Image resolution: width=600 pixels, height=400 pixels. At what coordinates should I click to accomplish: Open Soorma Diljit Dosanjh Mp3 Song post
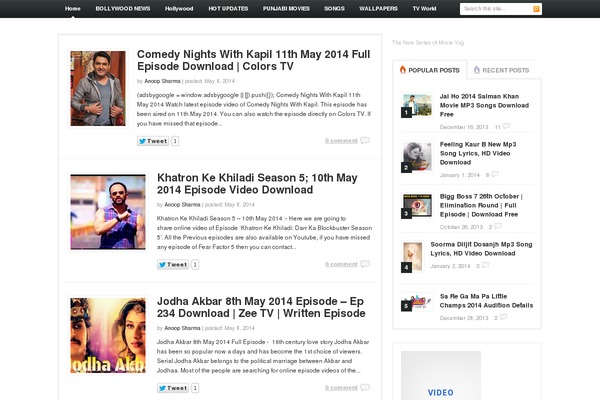(x=481, y=249)
